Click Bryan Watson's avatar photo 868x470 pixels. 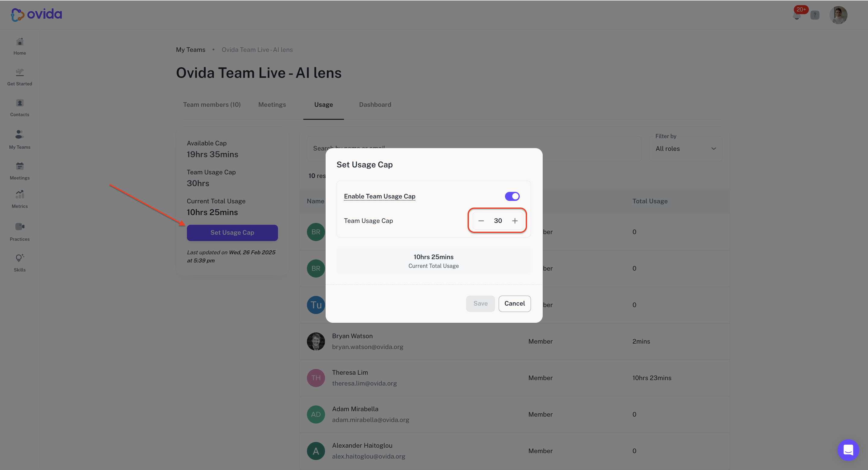[316, 341]
